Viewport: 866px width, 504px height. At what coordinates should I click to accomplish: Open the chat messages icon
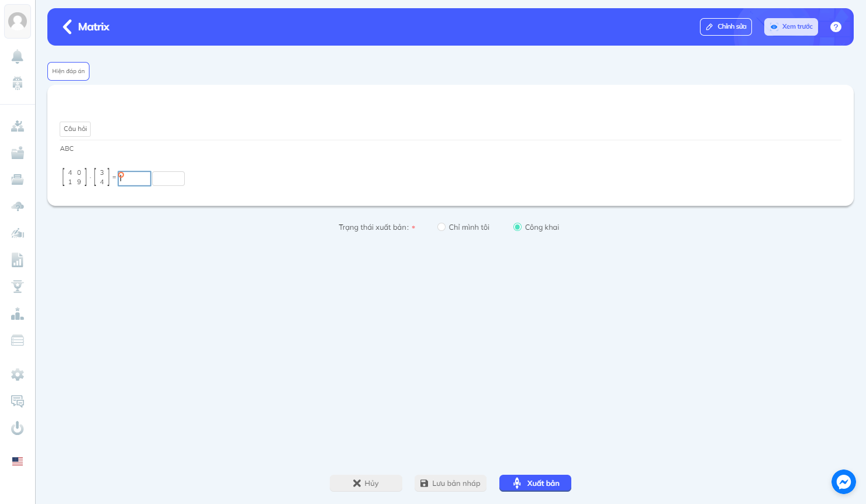pyautogui.click(x=18, y=401)
